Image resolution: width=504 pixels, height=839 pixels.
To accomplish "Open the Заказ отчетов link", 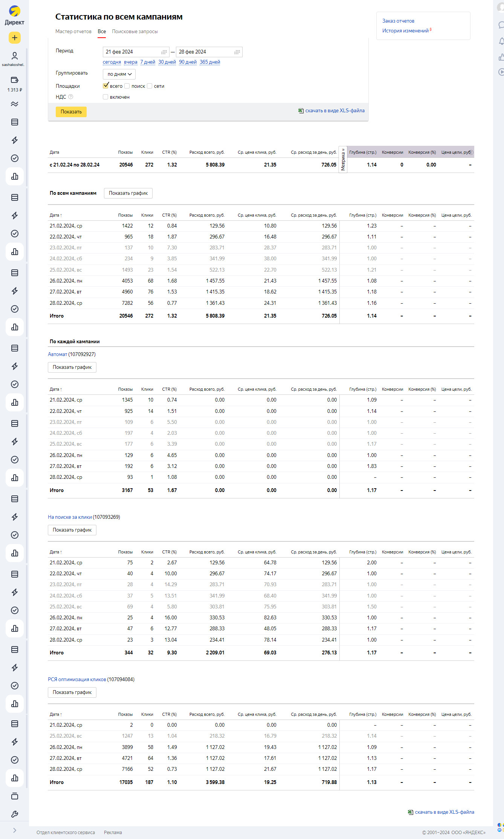I will click(x=398, y=21).
